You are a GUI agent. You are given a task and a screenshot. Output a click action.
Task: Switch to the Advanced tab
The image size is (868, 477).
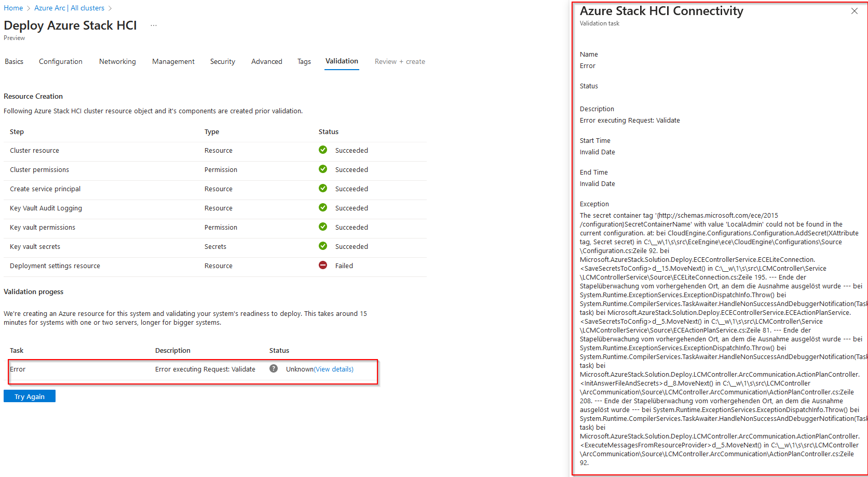tap(267, 61)
